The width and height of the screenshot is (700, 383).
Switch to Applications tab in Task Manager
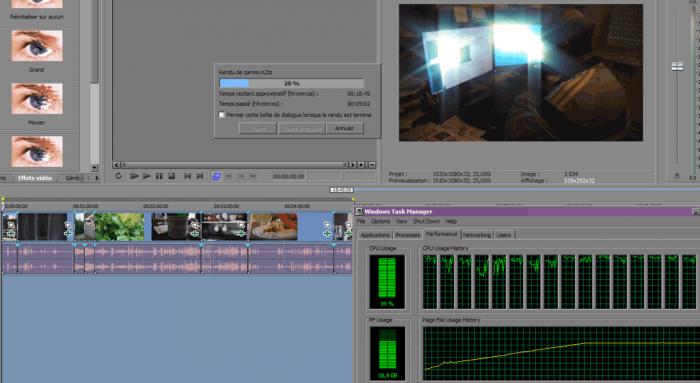pos(375,235)
